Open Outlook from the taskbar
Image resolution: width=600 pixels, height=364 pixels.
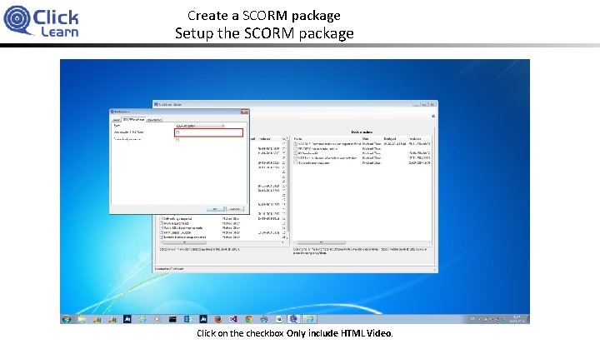[x=187, y=319]
